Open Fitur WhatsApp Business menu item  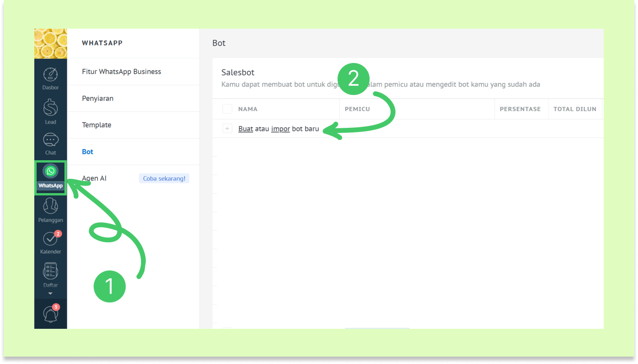click(x=121, y=72)
